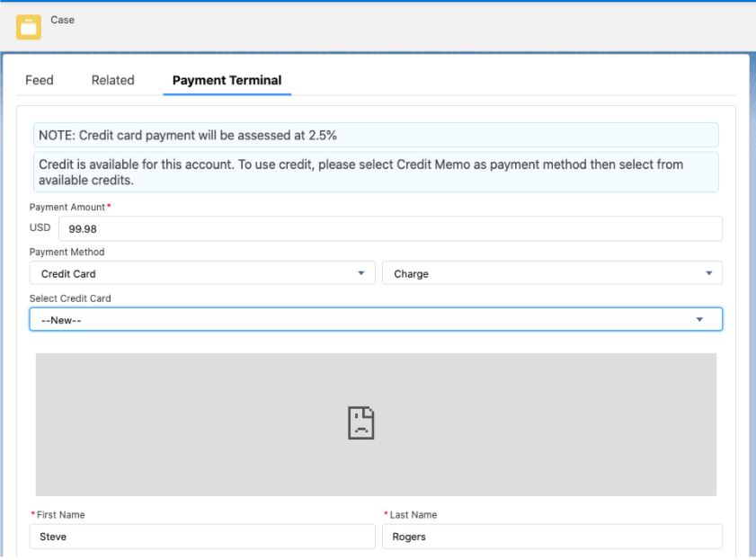Click the Case header label
Screen dimensions: 756x560
(x=63, y=20)
